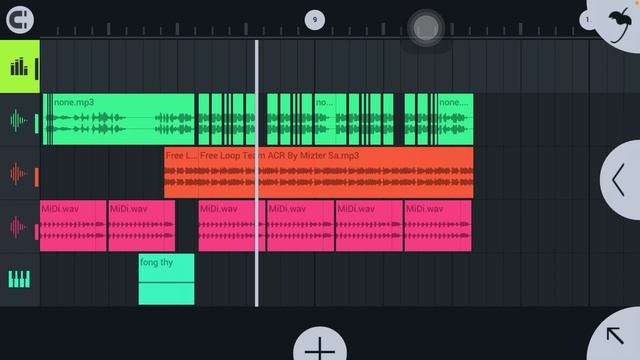
Task: Select the fong thy pattern clip
Action: pyautogui.click(x=167, y=279)
